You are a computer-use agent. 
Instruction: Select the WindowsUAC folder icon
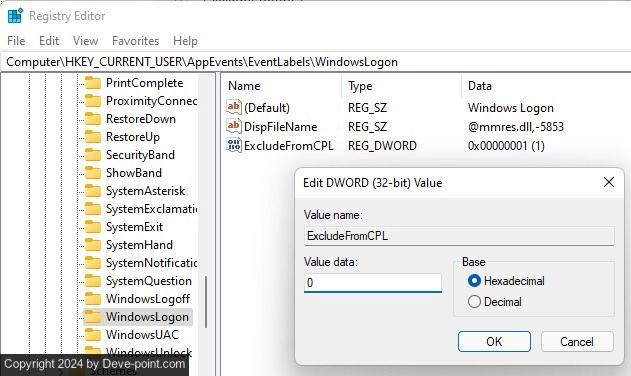(93, 335)
